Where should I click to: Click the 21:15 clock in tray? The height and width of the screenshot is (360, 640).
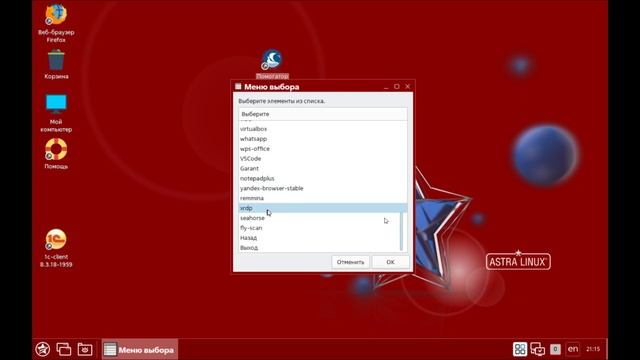coord(593,349)
